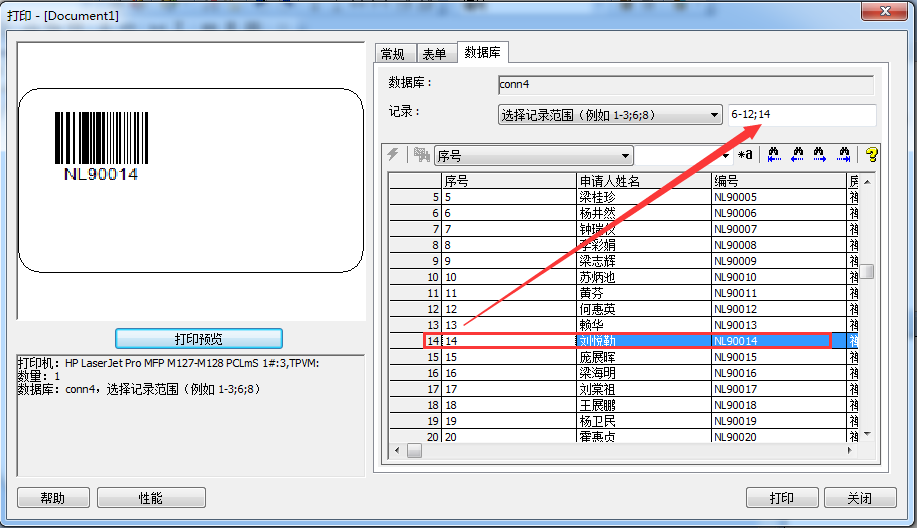Select the name cell 王展鹏
The image size is (917, 528).
click(x=643, y=405)
